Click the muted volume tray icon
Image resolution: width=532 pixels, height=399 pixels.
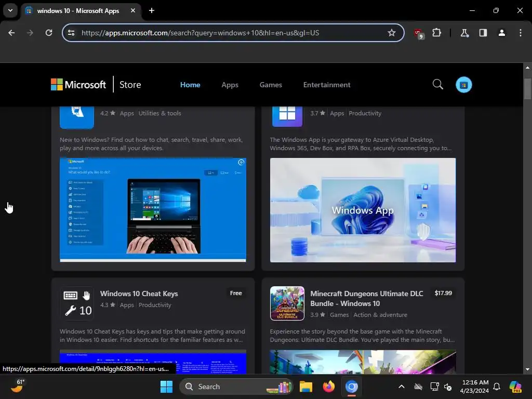[x=448, y=387]
